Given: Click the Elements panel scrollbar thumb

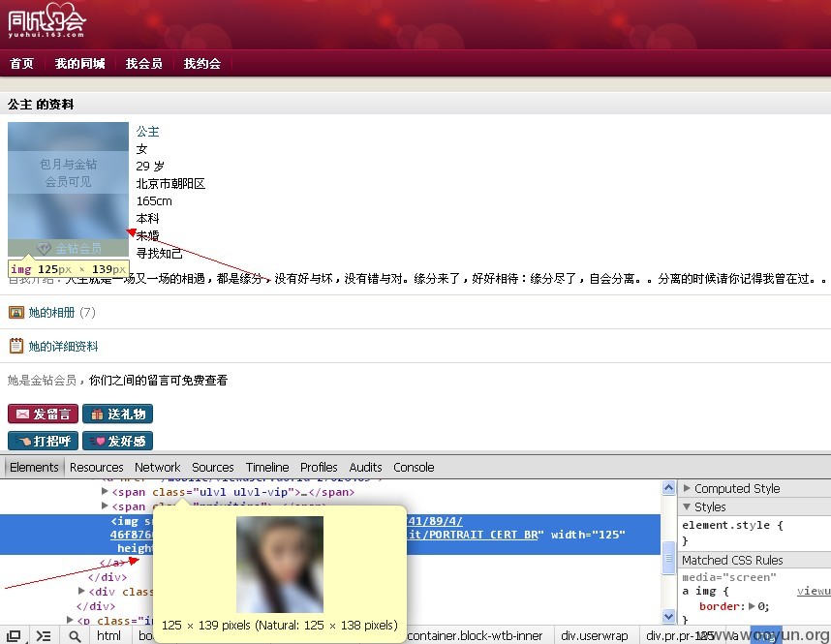Looking at the screenshot, I should click(x=669, y=558).
